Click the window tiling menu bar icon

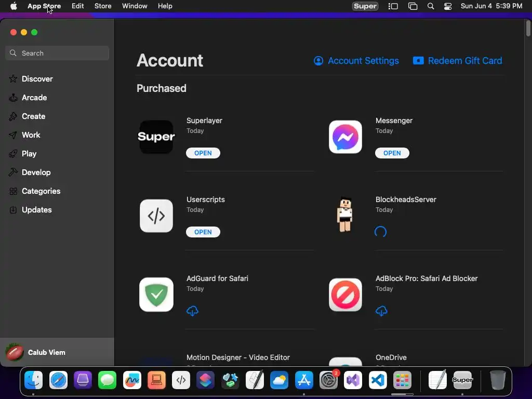[413, 6]
